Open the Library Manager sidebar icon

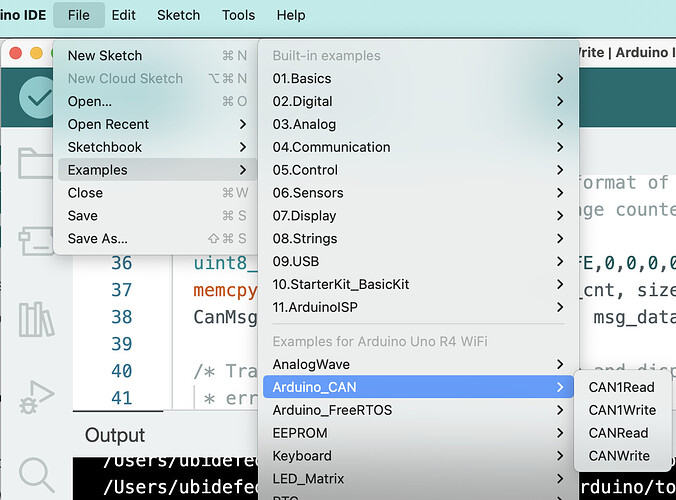pos(36,319)
